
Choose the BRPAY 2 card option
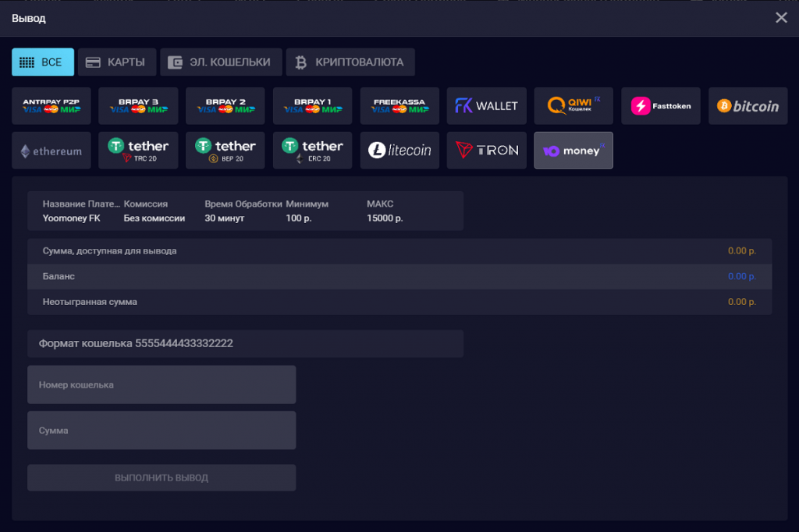[x=225, y=106]
